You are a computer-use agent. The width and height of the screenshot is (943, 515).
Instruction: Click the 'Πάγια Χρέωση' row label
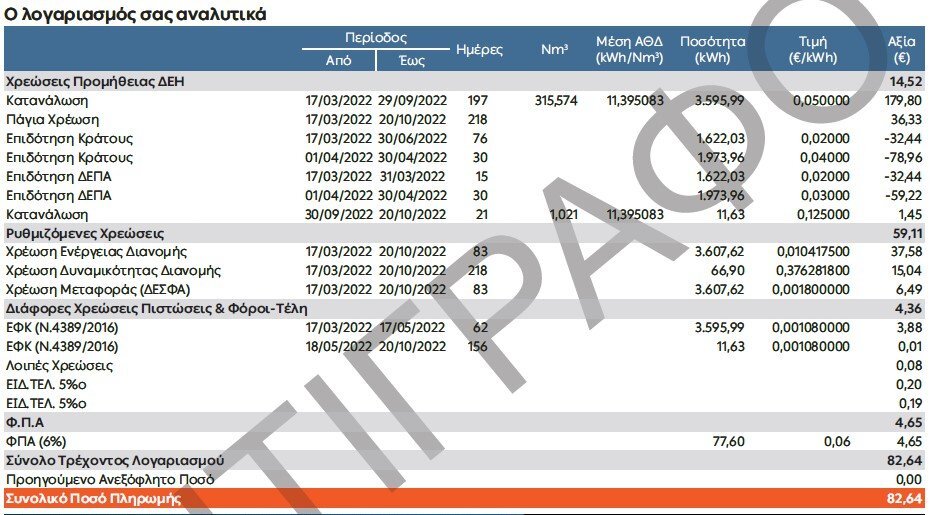pyautogui.click(x=52, y=120)
